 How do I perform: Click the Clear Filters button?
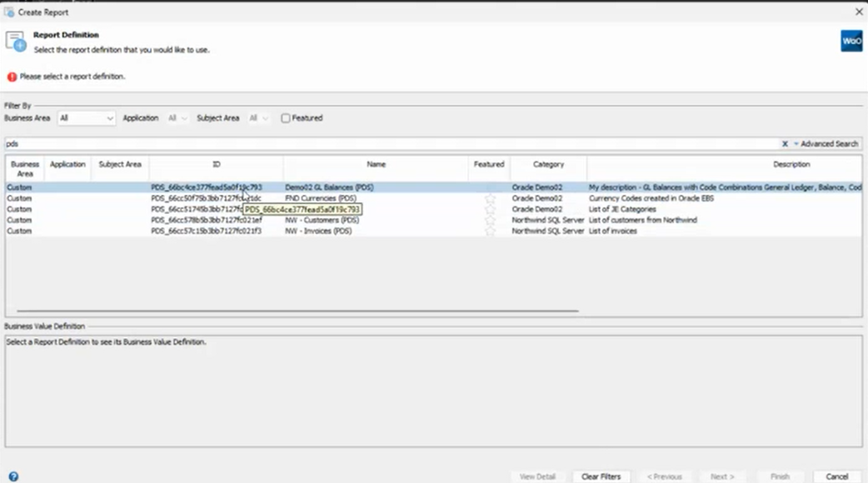click(x=601, y=476)
